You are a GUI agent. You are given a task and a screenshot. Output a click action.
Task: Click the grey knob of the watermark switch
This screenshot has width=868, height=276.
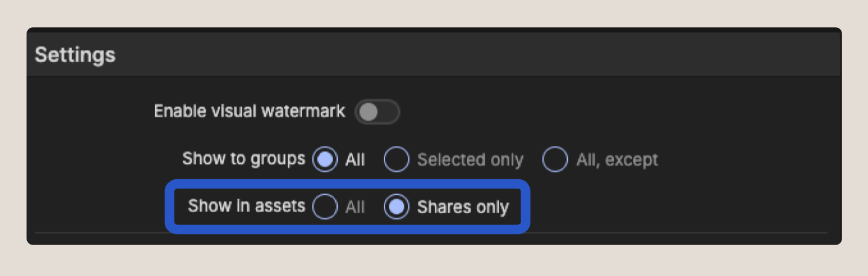pos(369,112)
